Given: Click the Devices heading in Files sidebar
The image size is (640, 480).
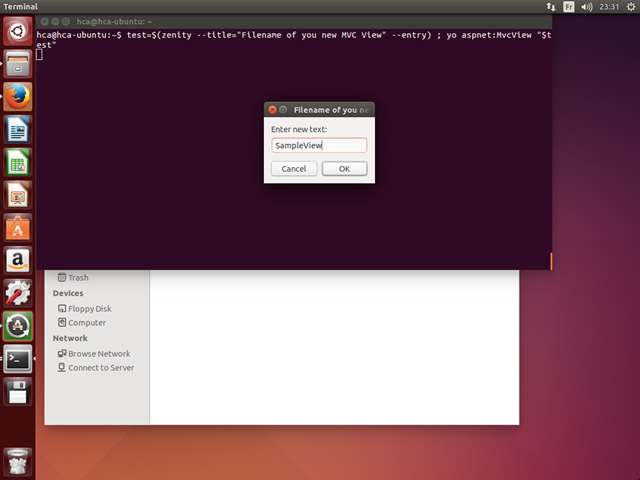Looking at the screenshot, I should point(68,293).
